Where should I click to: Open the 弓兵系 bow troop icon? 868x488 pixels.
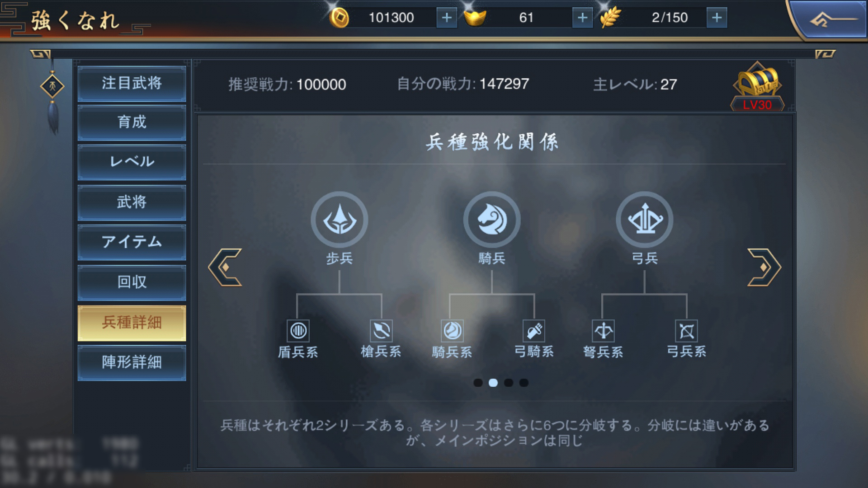(686, 331)
